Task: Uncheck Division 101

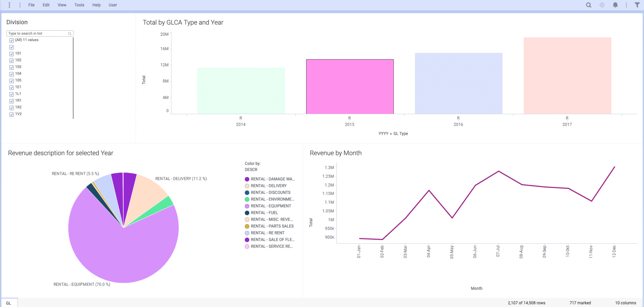Action: pos(12,54)
